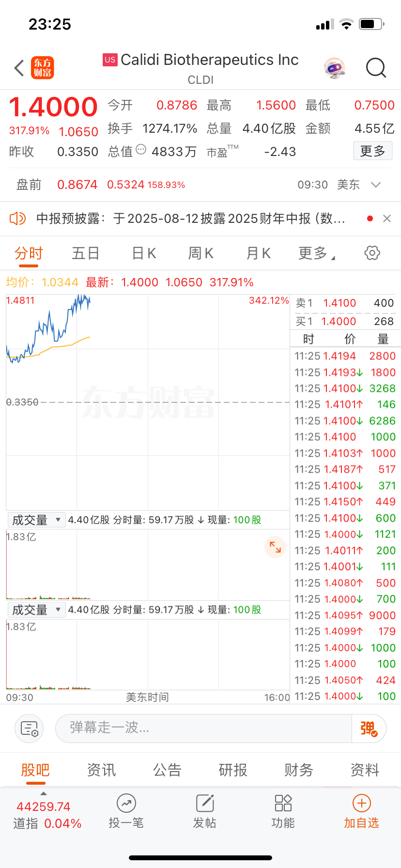Select the 分时 chart tab
The height and width of the screenshot is (868, 401).
pyautogui.click(x=29, y=253)
